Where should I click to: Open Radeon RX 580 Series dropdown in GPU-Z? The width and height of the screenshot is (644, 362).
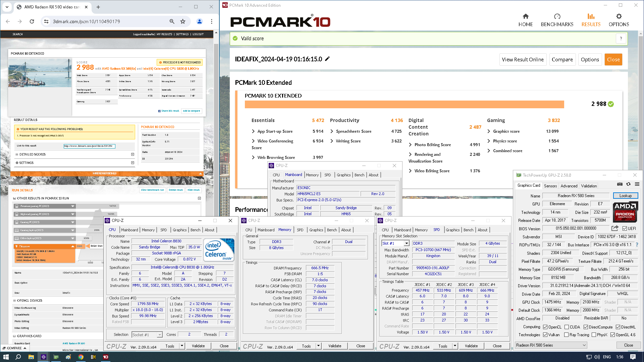(x=551, y=345)
